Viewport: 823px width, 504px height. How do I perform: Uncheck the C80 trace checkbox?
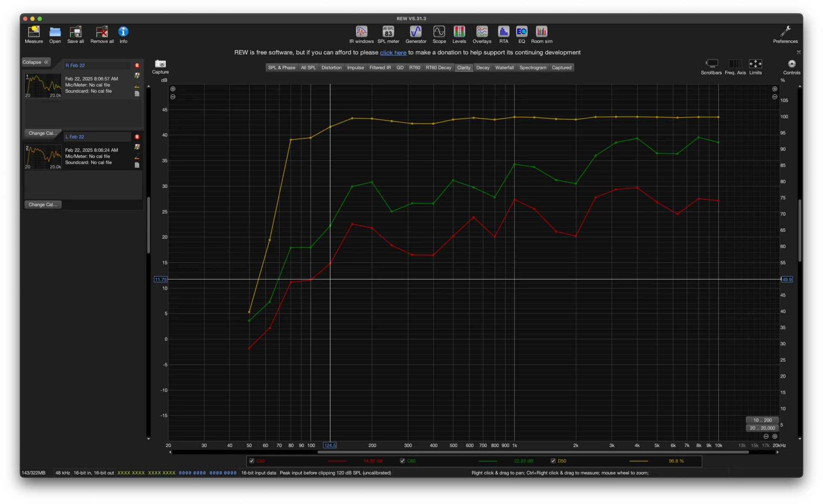(402, 461)
